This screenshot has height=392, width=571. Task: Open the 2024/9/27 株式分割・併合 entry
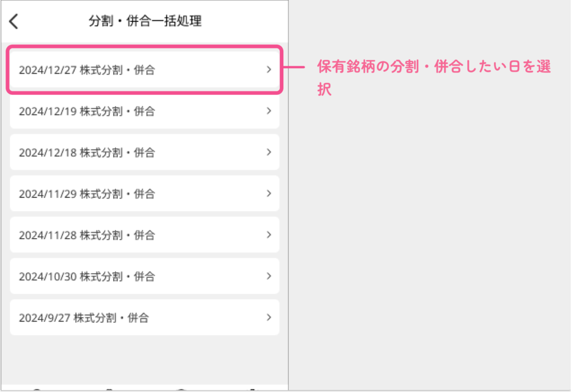coord(144,318)
